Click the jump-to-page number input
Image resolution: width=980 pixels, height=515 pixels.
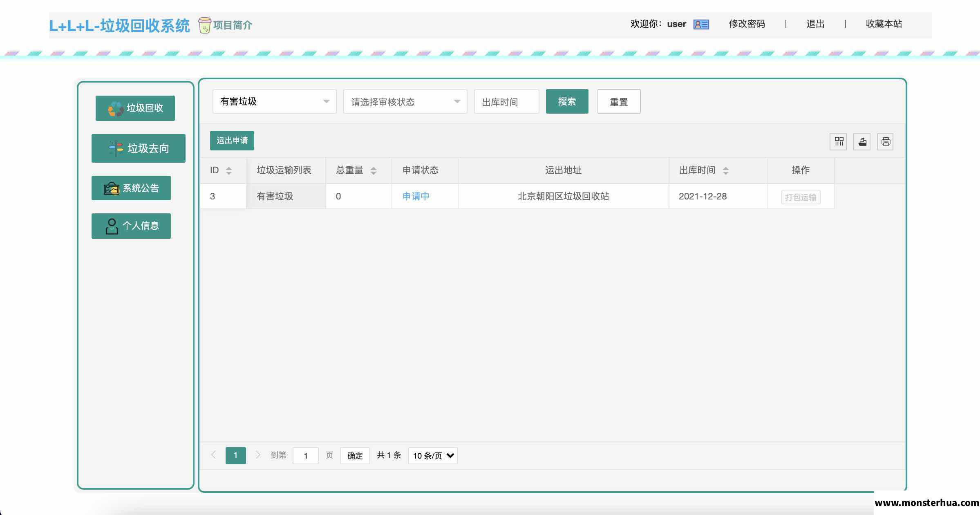click(x=306, y=456)
